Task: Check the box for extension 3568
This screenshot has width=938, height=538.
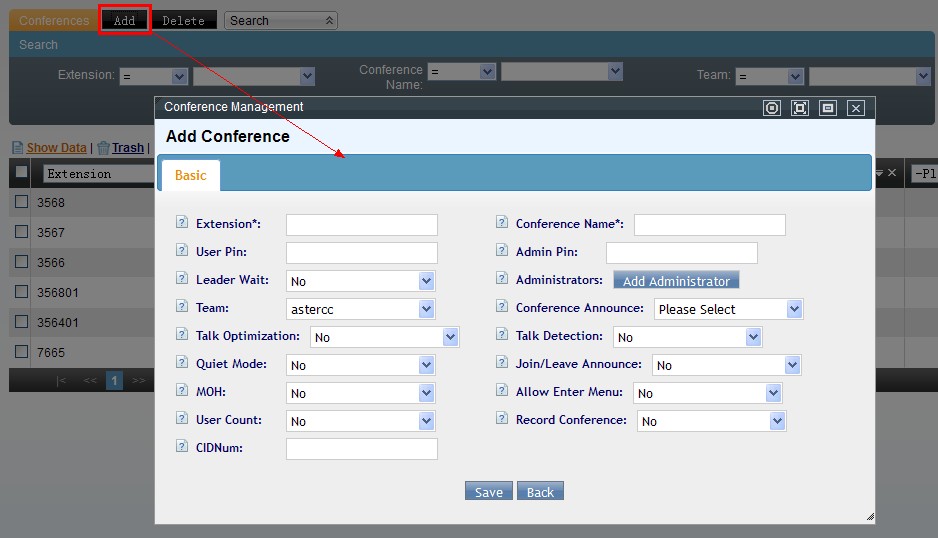Action: [x=21, y=202]
